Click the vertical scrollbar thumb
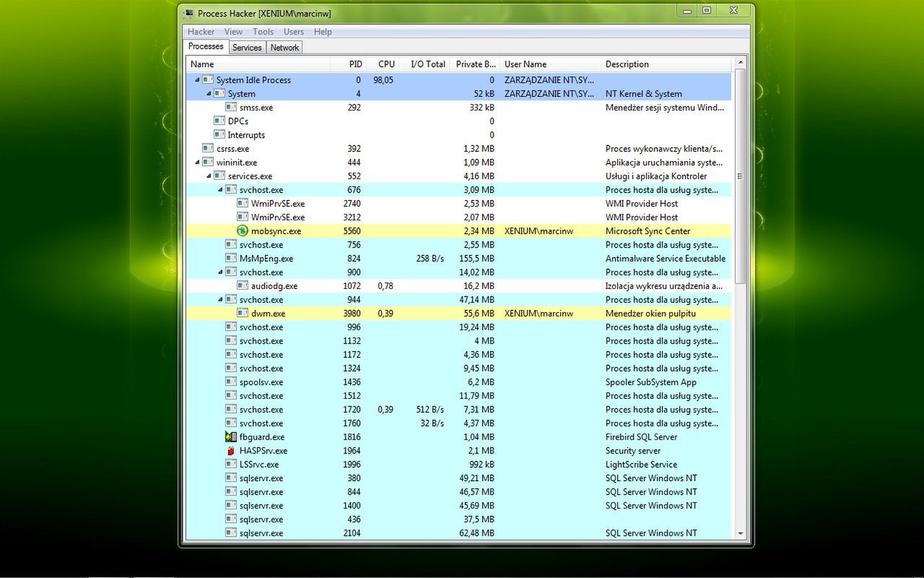 pos(740,176)
